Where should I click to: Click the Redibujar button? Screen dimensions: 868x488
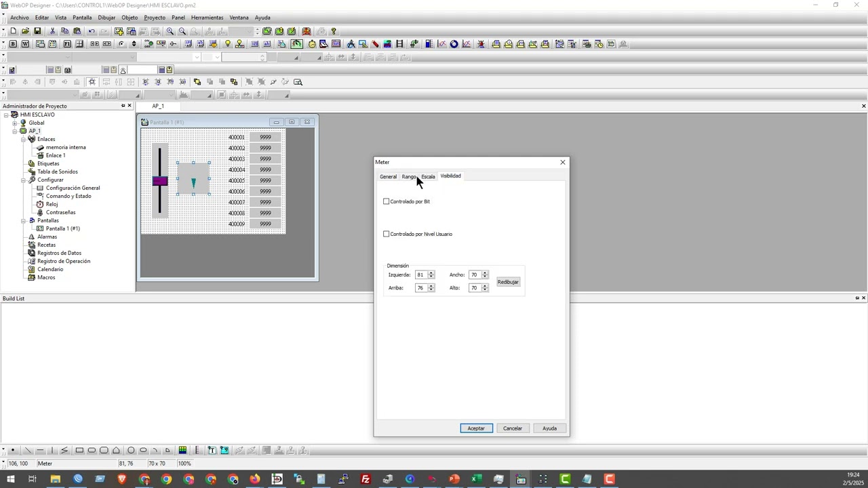[508, 282]
